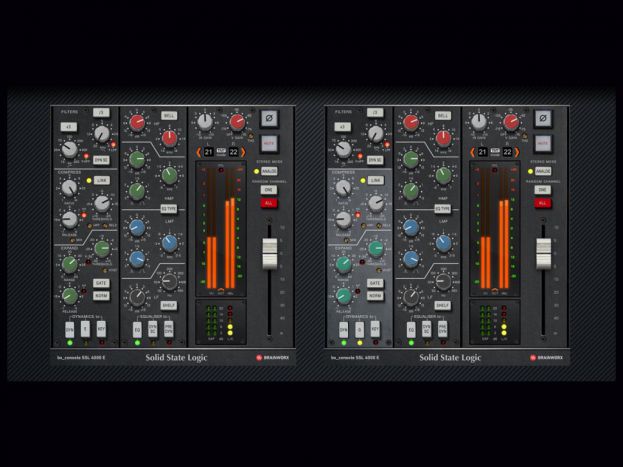The width and height of the screenshot is (623, 467).
Task: Click gray In Gain knob on left console
Action: [x=205, y=122]
